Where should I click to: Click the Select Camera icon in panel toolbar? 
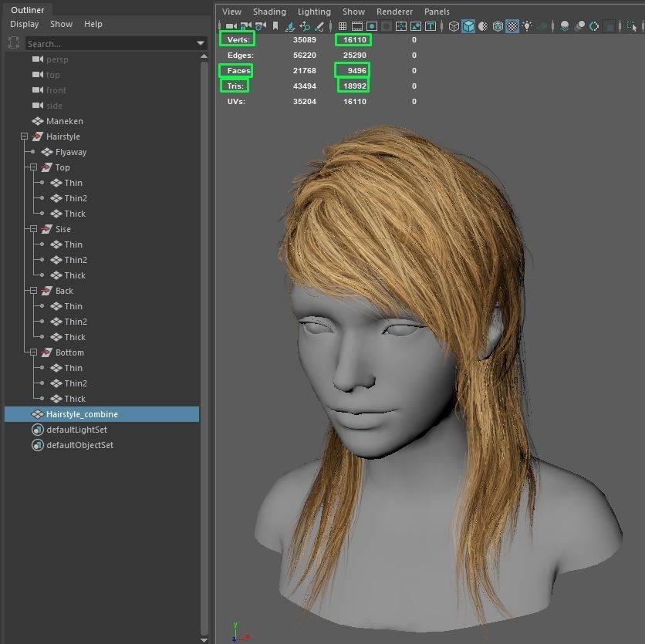pos(231,26)
